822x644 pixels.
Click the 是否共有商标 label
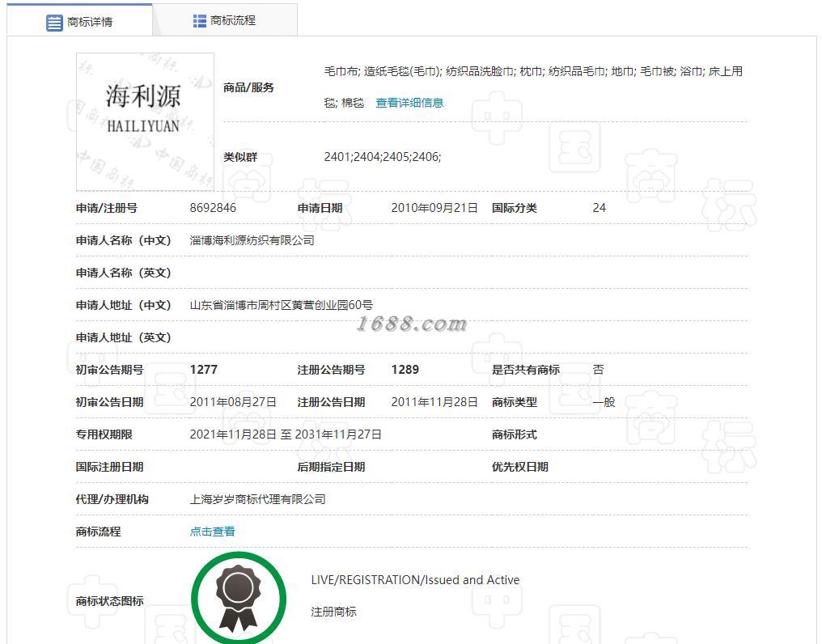point(526,370)
